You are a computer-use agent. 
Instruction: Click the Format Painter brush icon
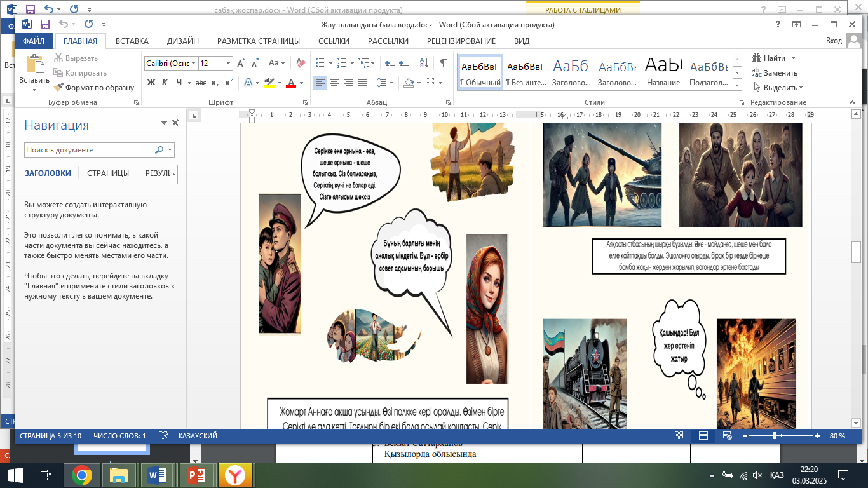pos(59,88)
